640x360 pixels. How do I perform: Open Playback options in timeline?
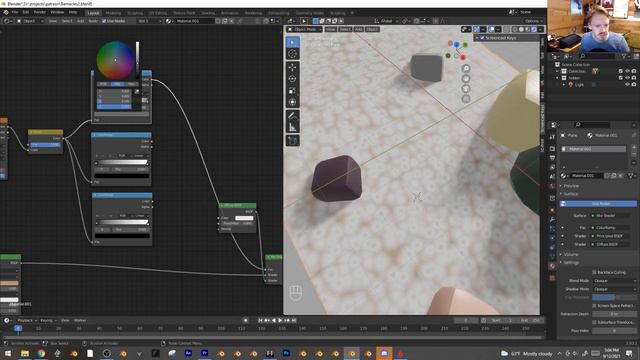pyautogui.click(x=27, y=320)
